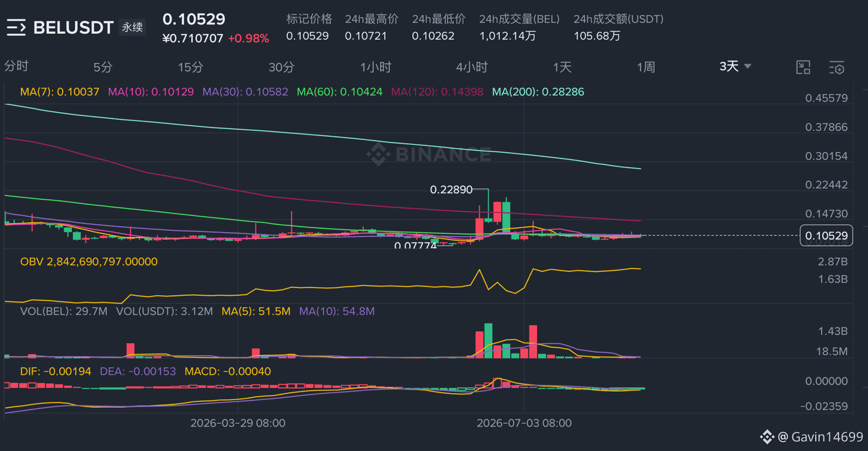Select the MA(200) indicator legend
This screenshot has height=451, width=868.
(538, 92)
